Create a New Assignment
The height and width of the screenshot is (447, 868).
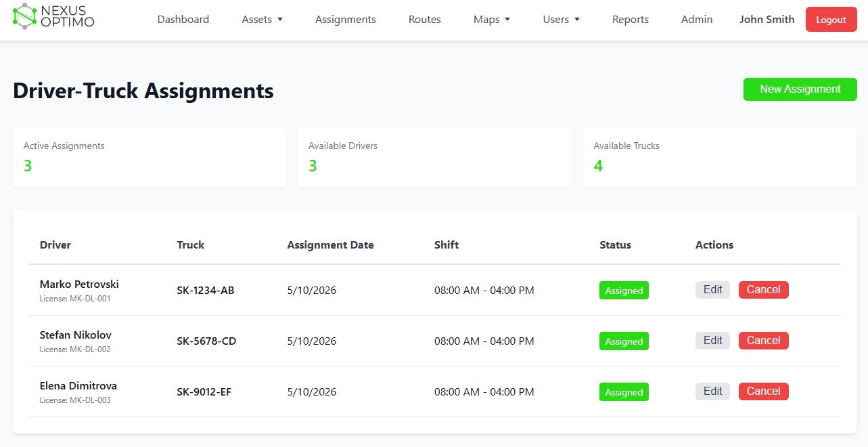[x=800, y=89]
